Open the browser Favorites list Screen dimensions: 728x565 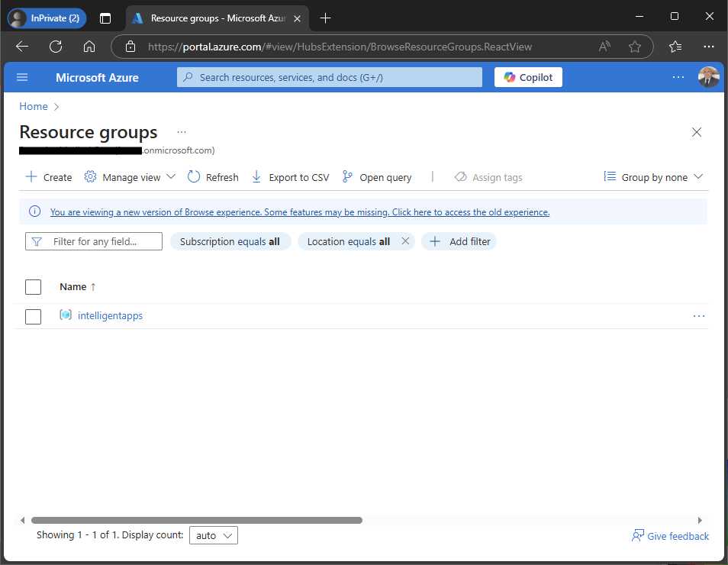coord(675,47)
